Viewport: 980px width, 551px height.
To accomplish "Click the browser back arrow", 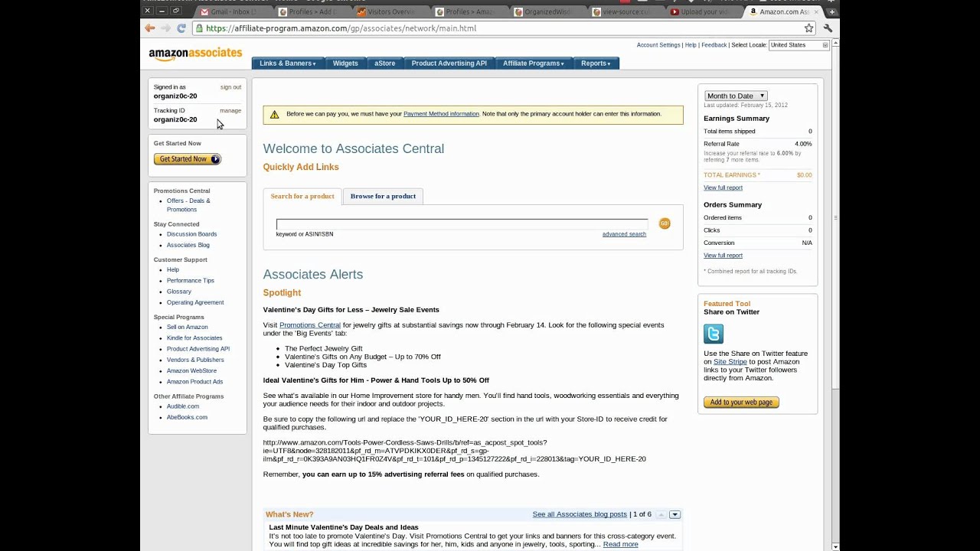I will [150, 28].
